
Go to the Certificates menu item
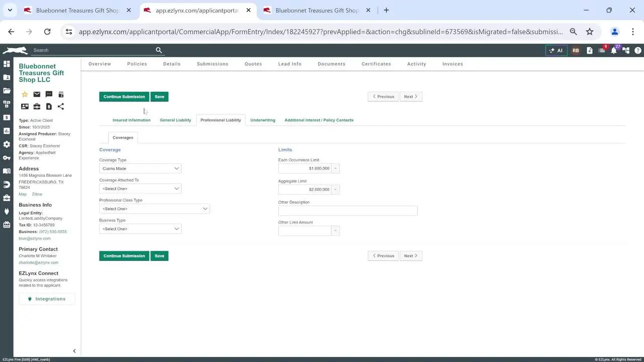point(376,64)
